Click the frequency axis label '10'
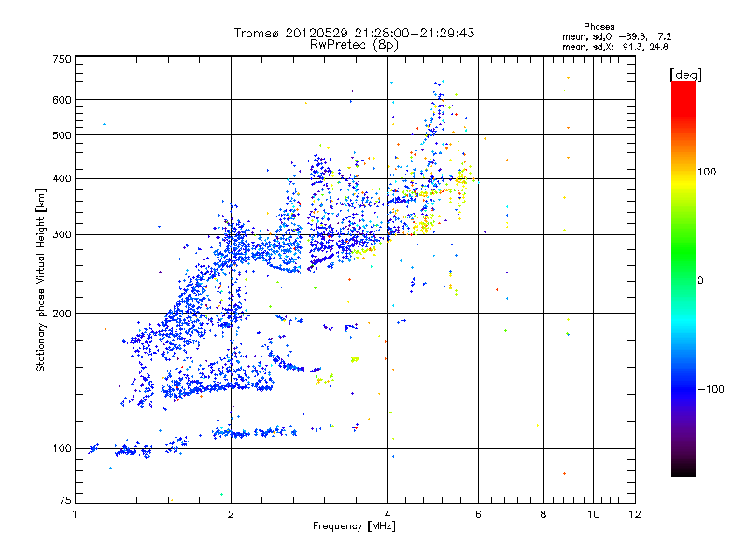The height and width of the screenshot is (560, 747). tap(593, 514)
